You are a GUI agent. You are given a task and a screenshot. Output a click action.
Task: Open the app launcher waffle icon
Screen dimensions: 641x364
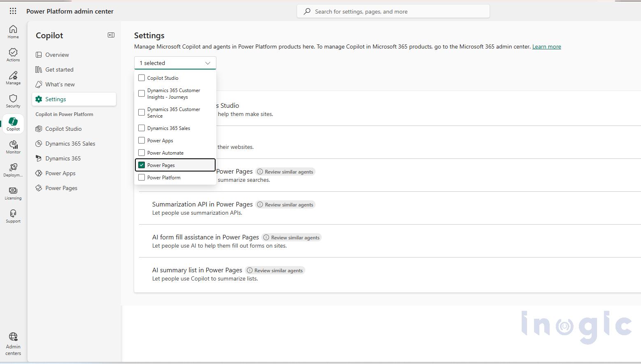pos(13,11)
